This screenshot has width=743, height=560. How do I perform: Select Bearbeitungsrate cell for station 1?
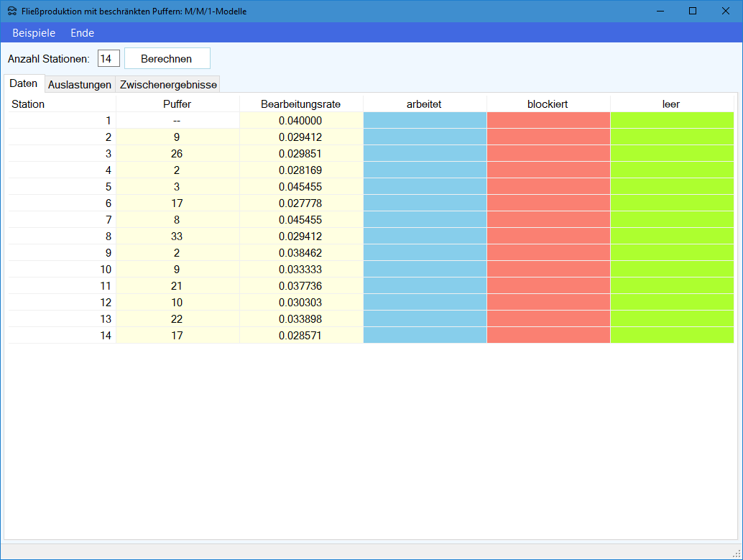click(x=300, y=121)
